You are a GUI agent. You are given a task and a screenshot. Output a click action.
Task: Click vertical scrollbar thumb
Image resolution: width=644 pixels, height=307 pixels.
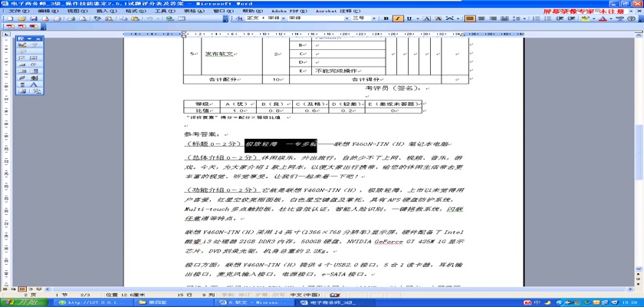coord(639,152)
